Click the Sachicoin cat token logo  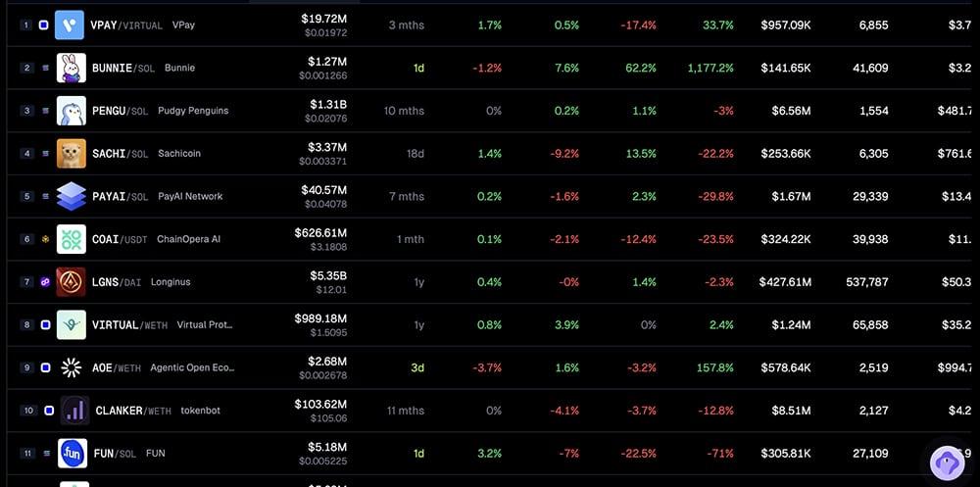click(x=71, y=154)
